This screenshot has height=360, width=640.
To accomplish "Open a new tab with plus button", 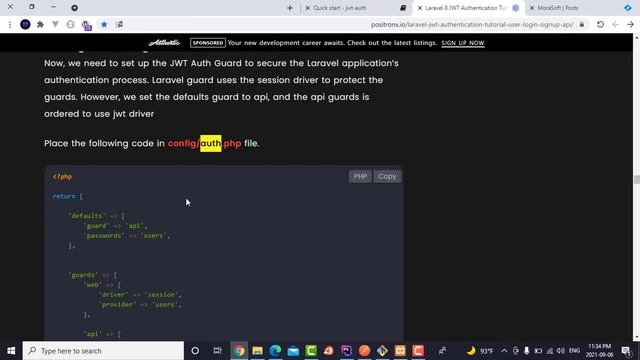I will point(290,8).
